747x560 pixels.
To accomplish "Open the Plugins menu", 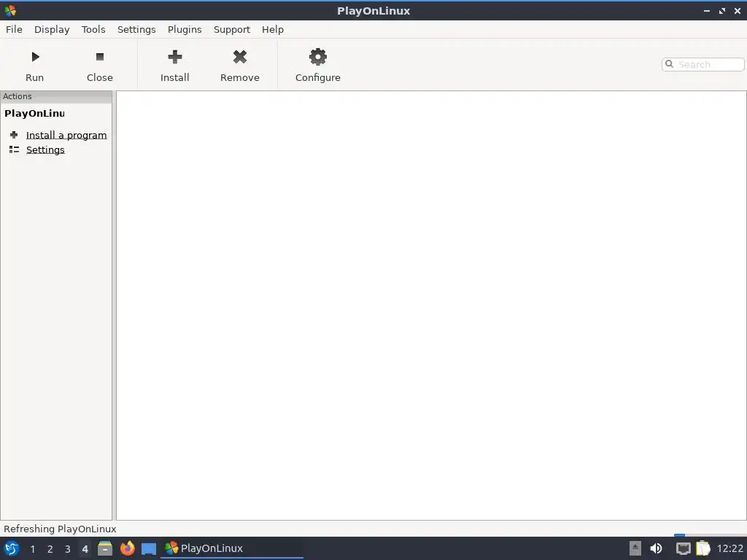I will (x=185, y=29).
